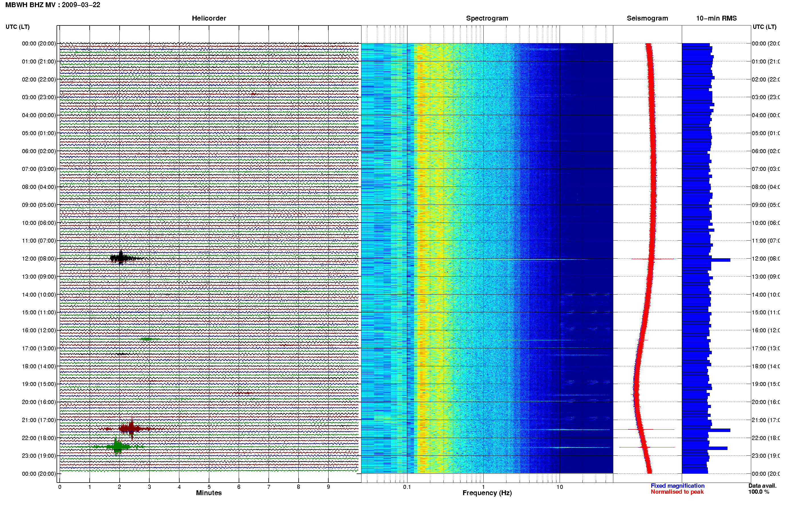Image resolution: width=812 pixels, height=508 pixels.
Task: Click the seismogram spike near 21:30
Action: click(x=644, y=429)
